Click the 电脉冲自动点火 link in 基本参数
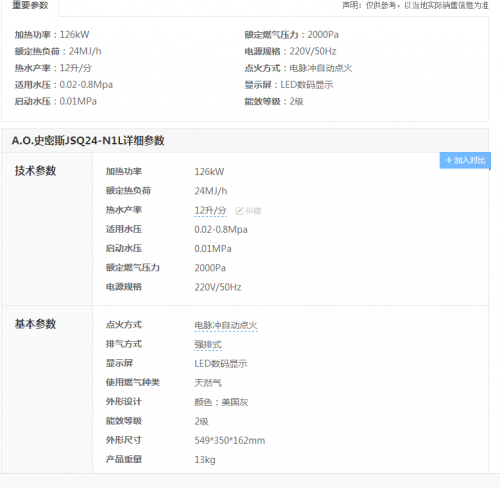This screenshot has height=488, width=500. (x=226, y=325)
